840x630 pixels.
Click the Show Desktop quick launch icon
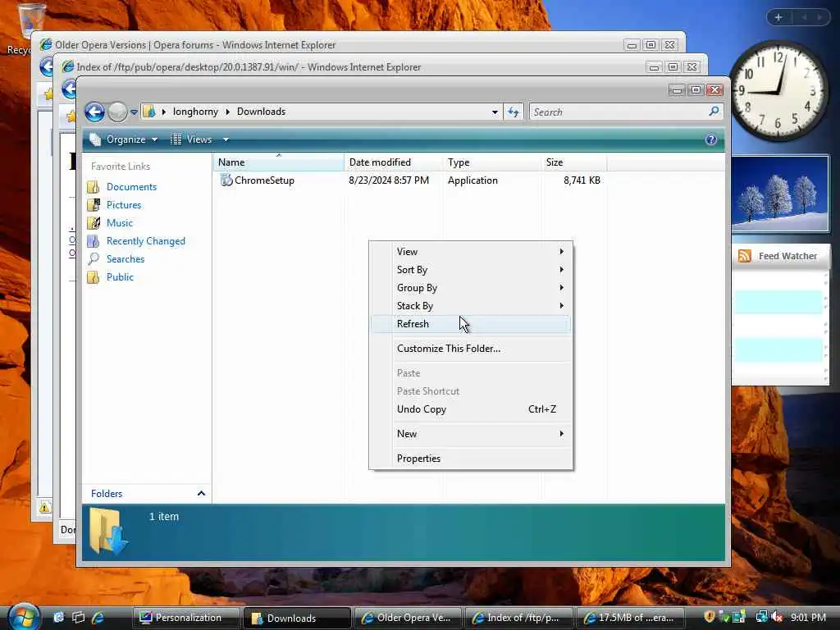58,617
